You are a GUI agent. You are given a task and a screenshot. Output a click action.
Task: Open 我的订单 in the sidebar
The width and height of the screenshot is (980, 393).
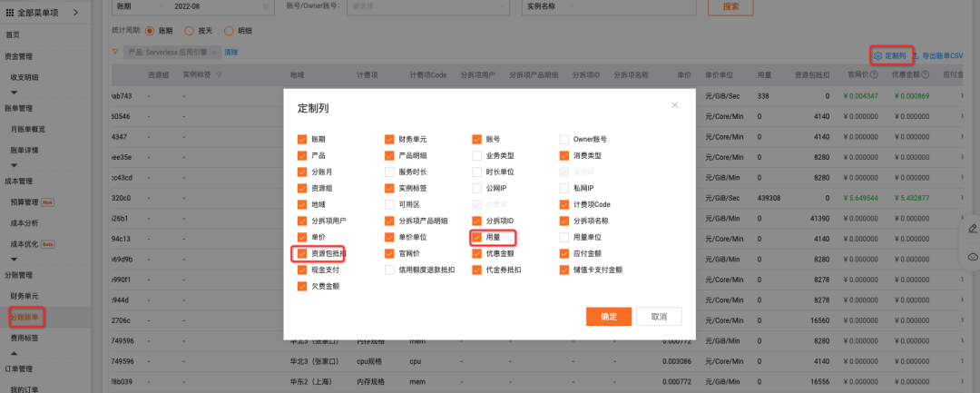coord(25,389)
